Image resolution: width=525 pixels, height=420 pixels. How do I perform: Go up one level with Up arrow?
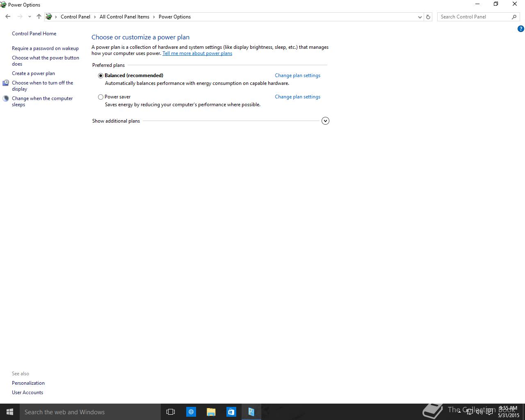[39, 17]
